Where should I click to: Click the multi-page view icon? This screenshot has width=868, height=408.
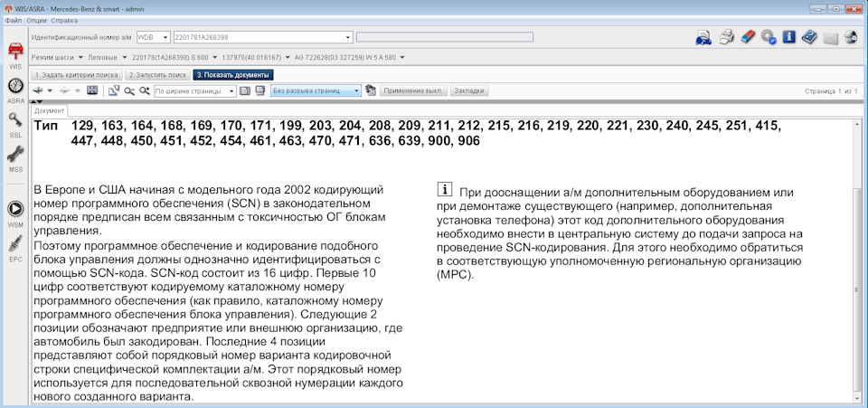259,90
